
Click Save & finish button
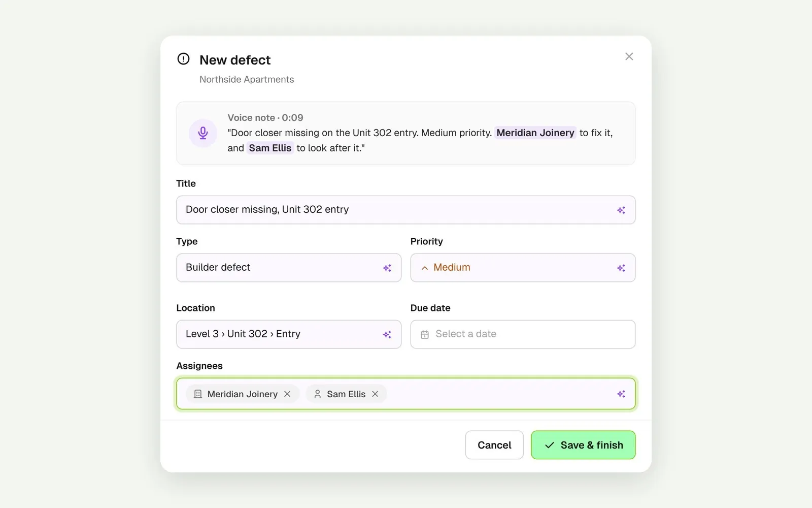coord(583,445)
